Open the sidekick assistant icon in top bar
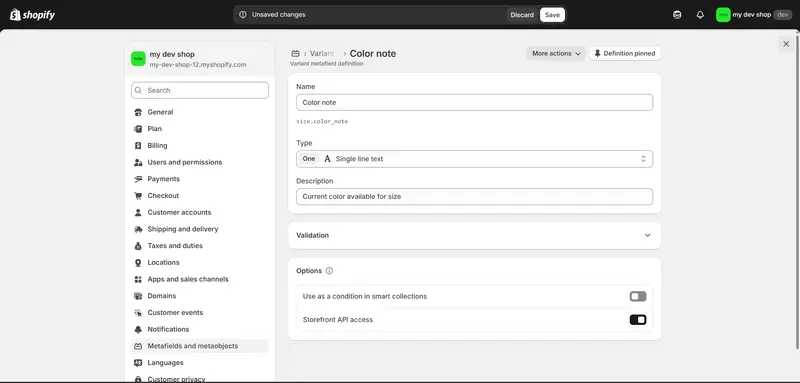The image size is (800, 383). click(677, 15)
